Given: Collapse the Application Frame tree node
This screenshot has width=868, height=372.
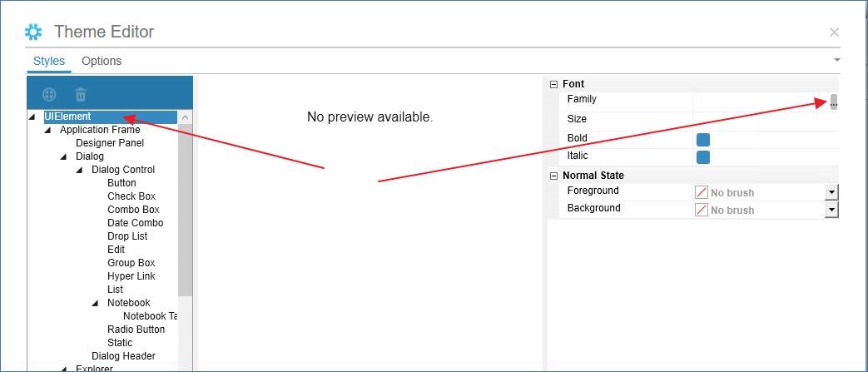Looking at the screenshot, I should click(47, 130).
